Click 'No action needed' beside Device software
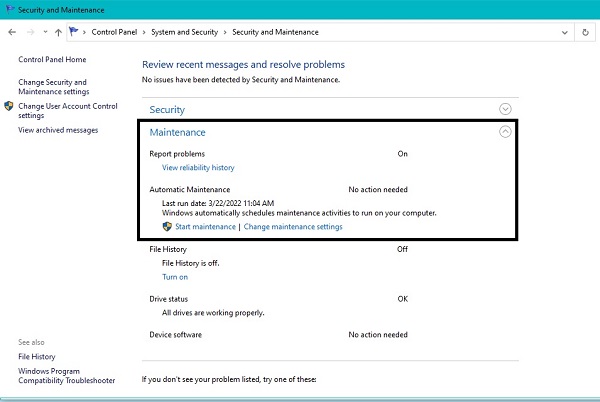Image resolution: width=600 pixels, height=402 pixels. [378, 335]
